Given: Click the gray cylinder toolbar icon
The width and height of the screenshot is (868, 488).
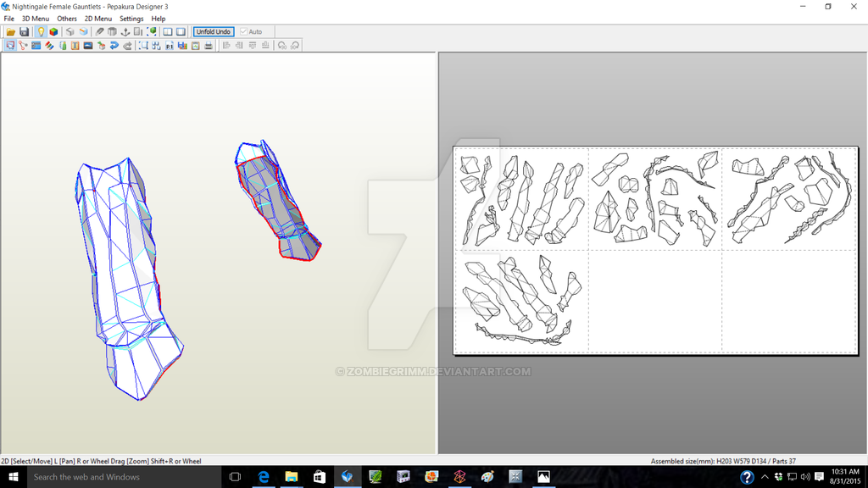Looking at the screenshot, I should (x=113, y=32).
